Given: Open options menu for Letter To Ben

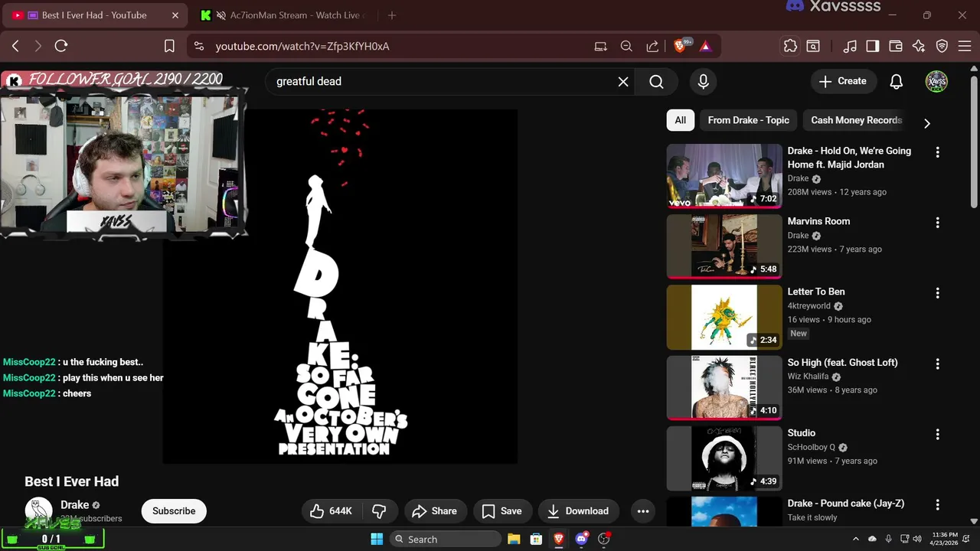Looking at the screenshot, I should (937, 293).
